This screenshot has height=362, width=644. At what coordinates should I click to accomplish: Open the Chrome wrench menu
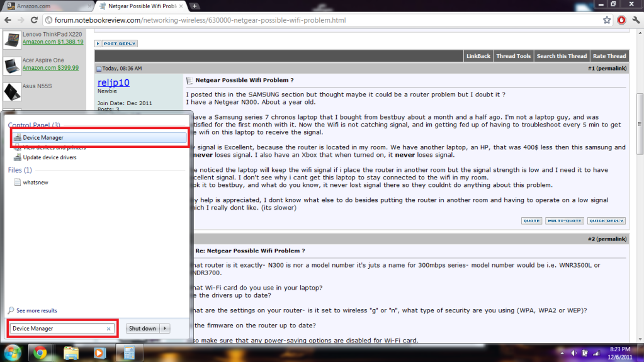(x=636, y=20)
